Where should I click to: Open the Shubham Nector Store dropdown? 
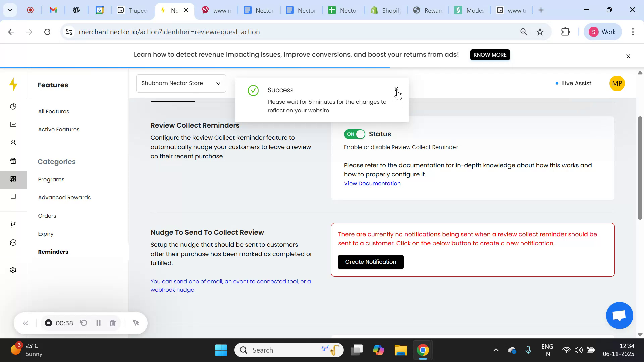(x=181, y=83)
